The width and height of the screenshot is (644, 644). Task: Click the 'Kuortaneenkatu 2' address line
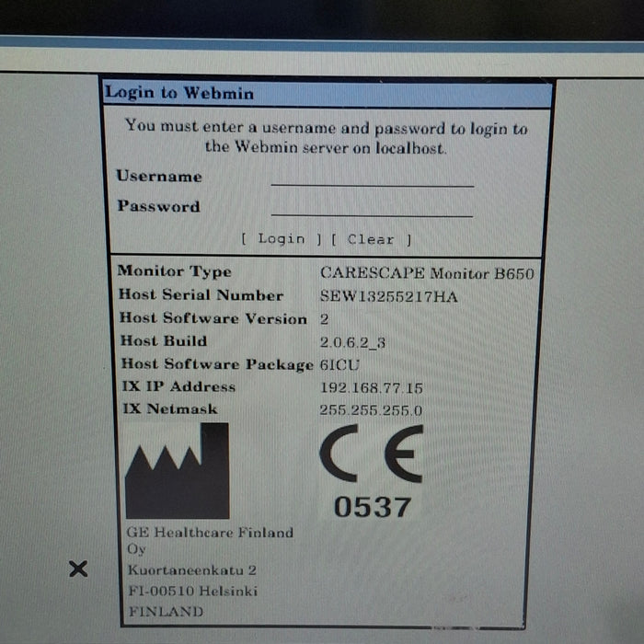click(x=191, y=570)
